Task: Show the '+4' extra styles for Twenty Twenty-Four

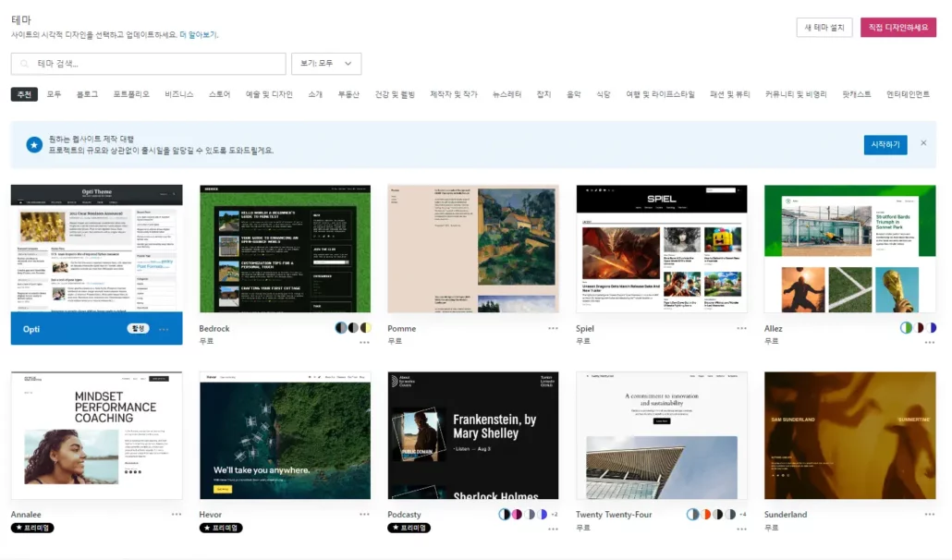Action: click(742, 515)
